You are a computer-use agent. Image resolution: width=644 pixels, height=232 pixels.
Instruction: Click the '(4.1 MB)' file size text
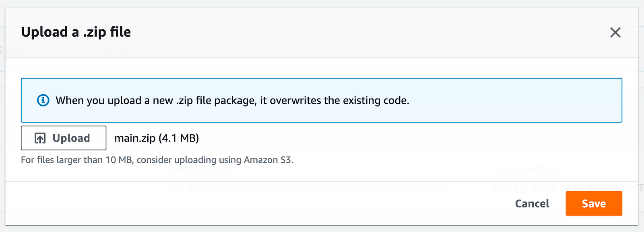[x=179, y=138]
